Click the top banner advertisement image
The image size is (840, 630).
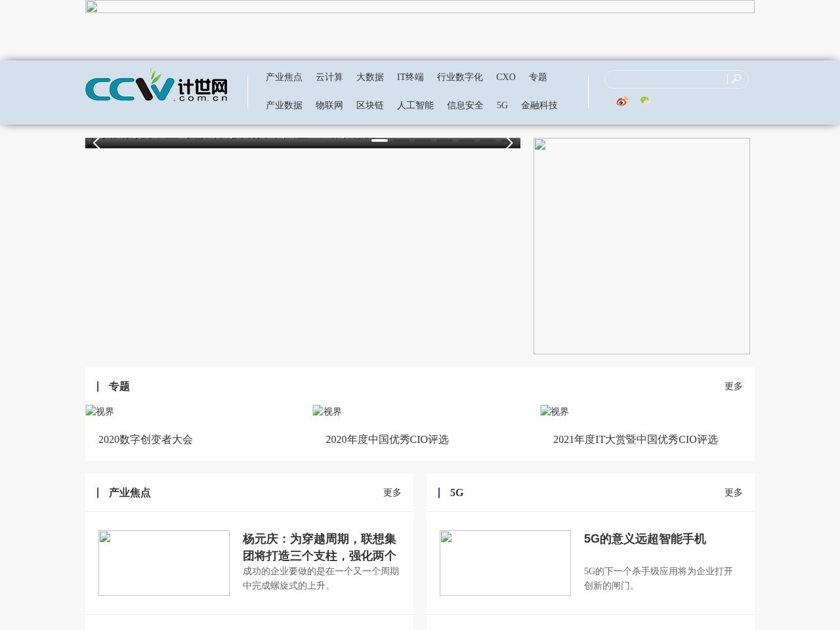point(420,7)
